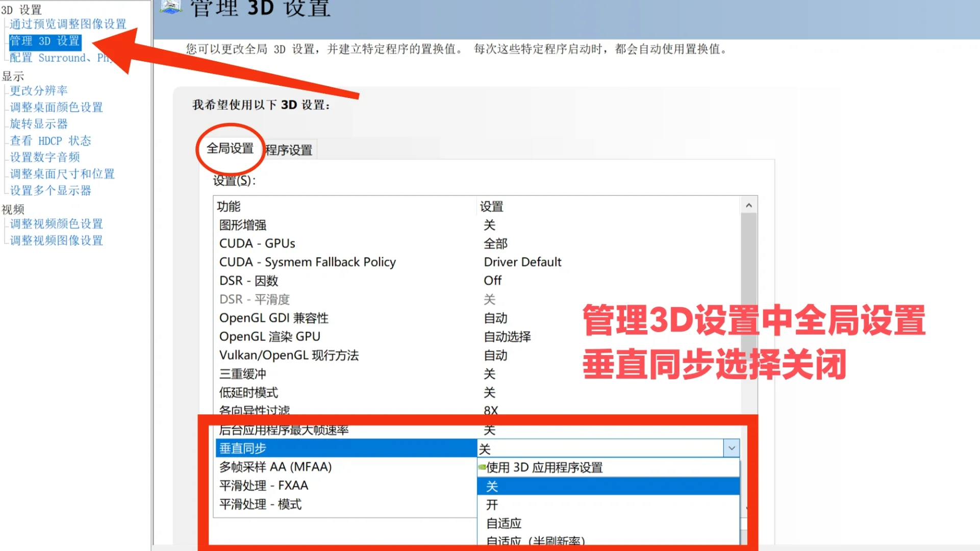Open 更改分辨率 in the sidebar
Screen dimensions: 980x551
click(39, 90)
